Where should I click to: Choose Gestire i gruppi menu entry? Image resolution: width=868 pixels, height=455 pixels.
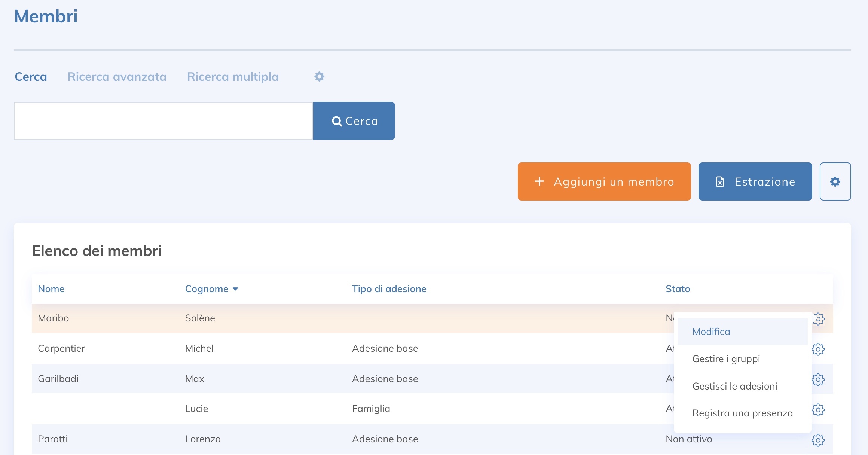(x=726, y=359)
